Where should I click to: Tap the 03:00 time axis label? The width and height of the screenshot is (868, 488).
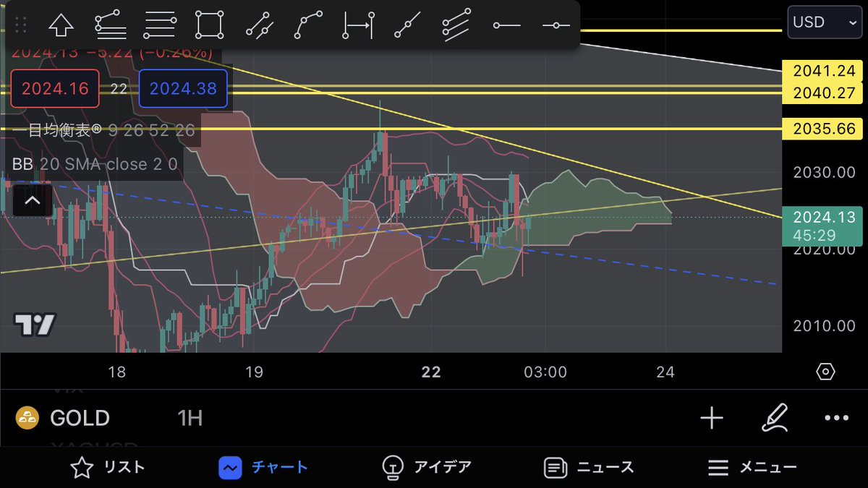click(545, 372)
